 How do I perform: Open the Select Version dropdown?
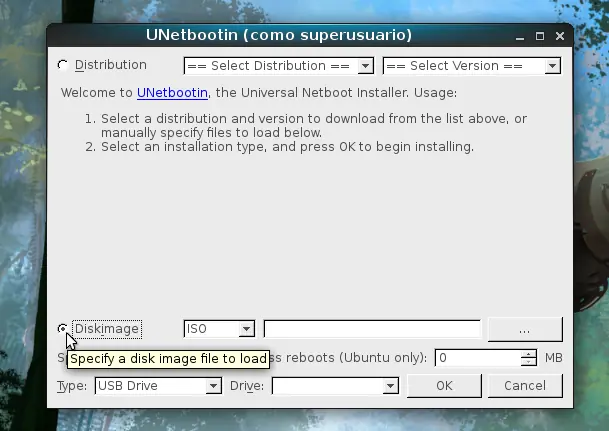pos(472,66)
